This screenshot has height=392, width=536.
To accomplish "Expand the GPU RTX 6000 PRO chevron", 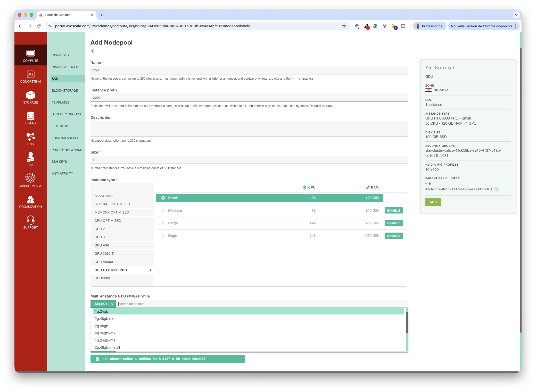I will point(151,270).
